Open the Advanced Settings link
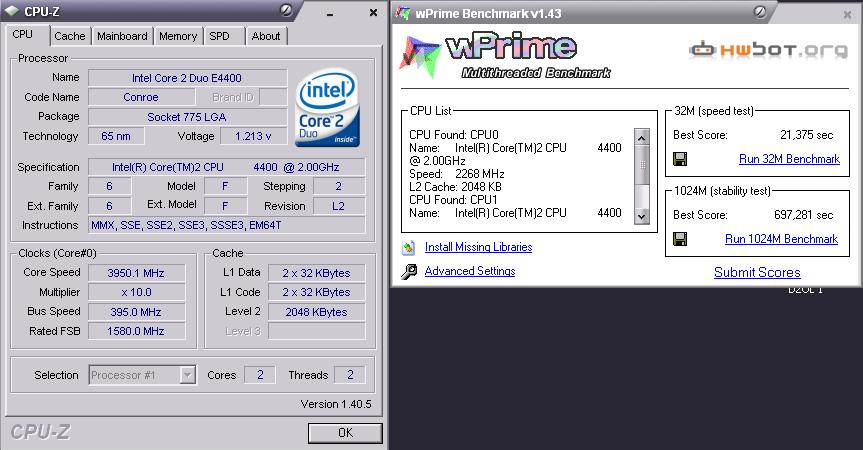863x450 pixels. [470, 271]
